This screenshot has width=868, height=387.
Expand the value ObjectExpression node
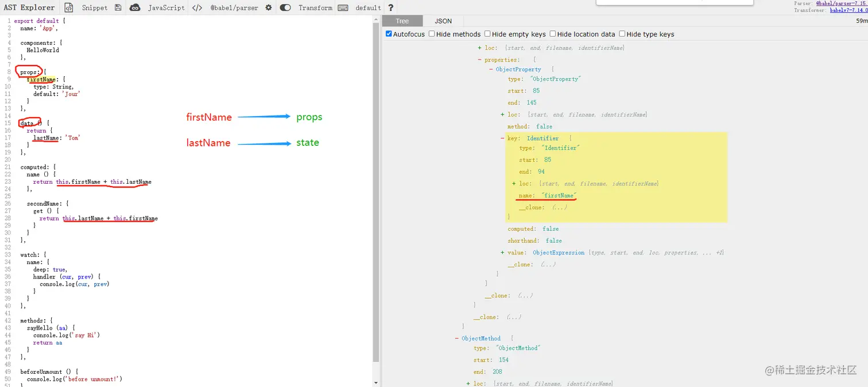click(x=502, y=253)
